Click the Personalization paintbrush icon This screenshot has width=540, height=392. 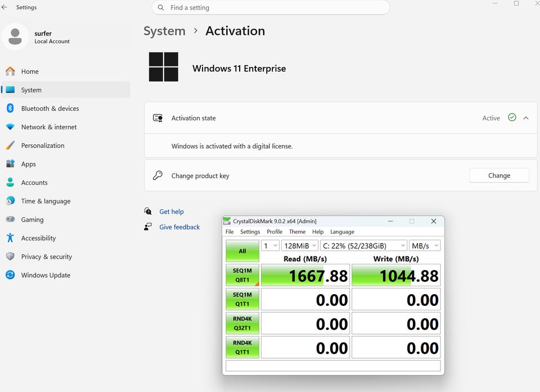point(10,145)
